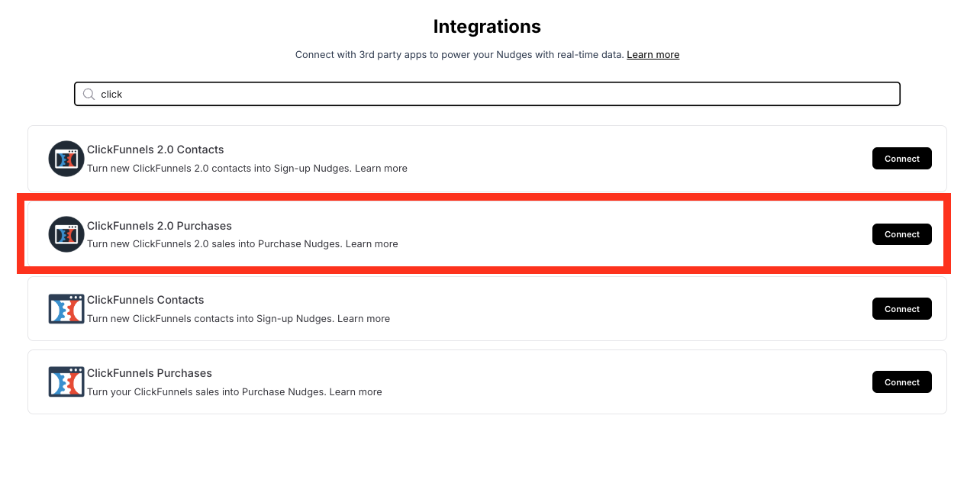This screenshot has width=980, height=483.
Task: Open Learn more in ClickFunnels 2.0 Purchases row
Action: pos(372,244)
